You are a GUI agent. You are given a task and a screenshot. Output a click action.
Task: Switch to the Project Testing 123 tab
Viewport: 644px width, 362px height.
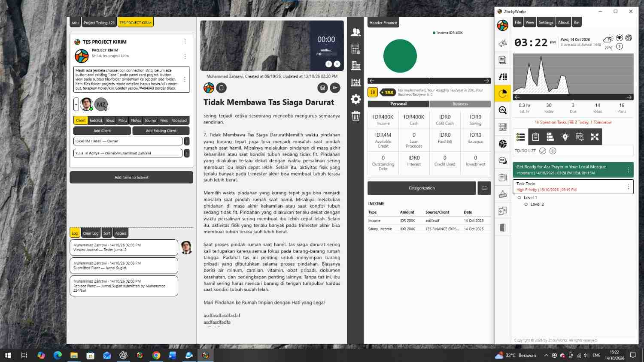(99, 23)
